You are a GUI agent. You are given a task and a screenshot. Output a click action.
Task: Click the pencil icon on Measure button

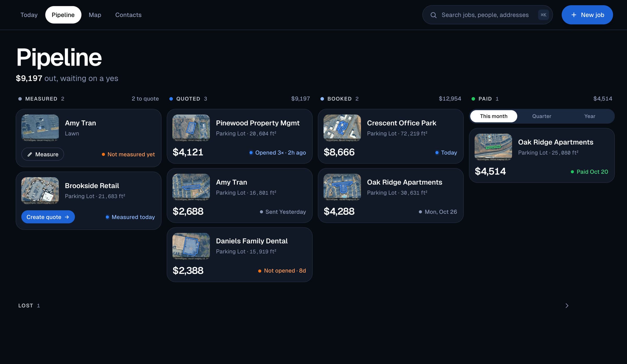point(30,154)
